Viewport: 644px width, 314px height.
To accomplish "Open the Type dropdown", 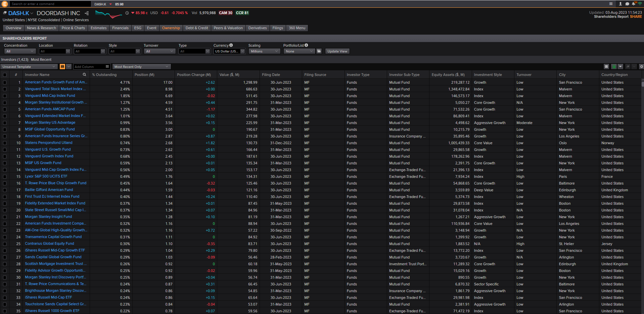I will pos(194,51).
